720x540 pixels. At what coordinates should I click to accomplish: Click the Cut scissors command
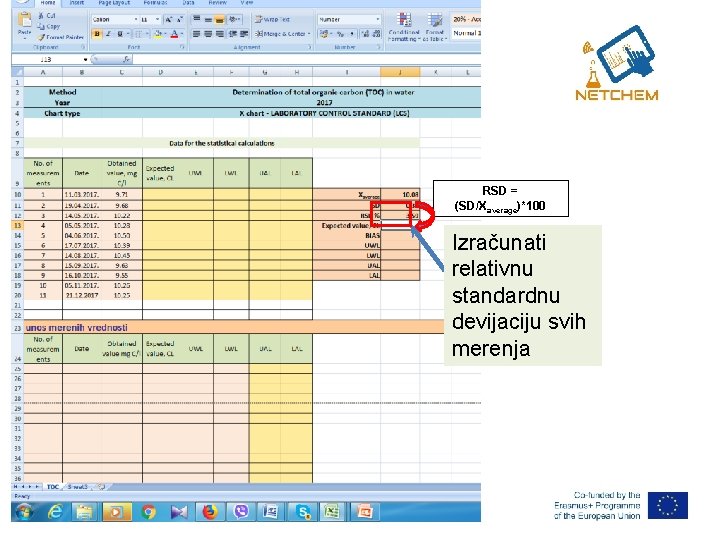[x=47, y=16]
